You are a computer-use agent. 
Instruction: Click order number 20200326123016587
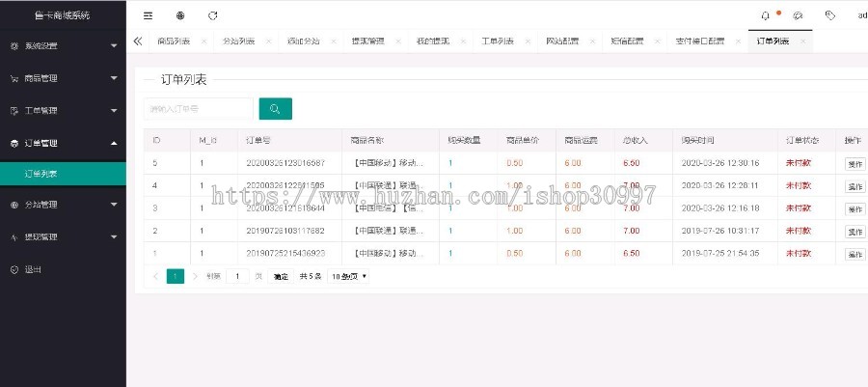coord(285,163)
